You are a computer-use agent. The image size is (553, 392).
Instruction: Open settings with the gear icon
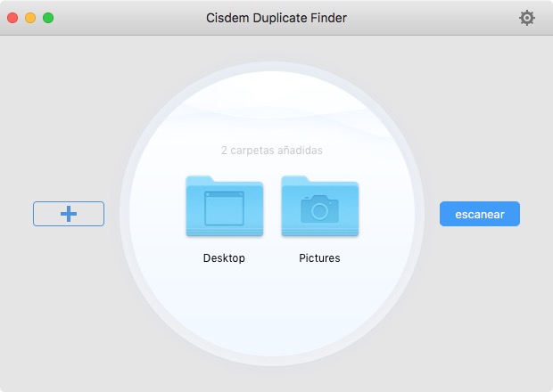point(527,18)
